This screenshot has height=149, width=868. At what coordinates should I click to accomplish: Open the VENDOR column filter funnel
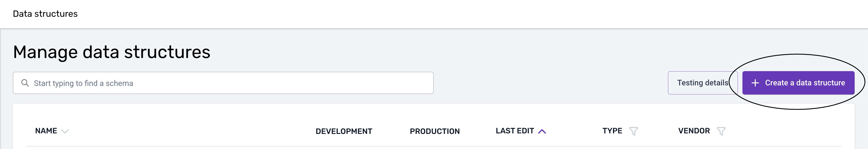721,131
